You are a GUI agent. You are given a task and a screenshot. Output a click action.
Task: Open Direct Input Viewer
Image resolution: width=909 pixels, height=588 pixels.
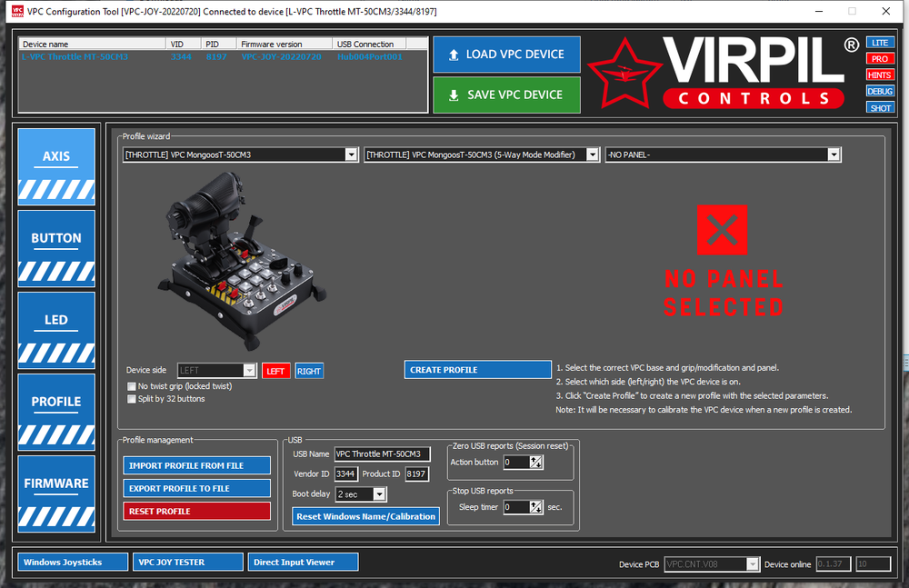point(304,562)
